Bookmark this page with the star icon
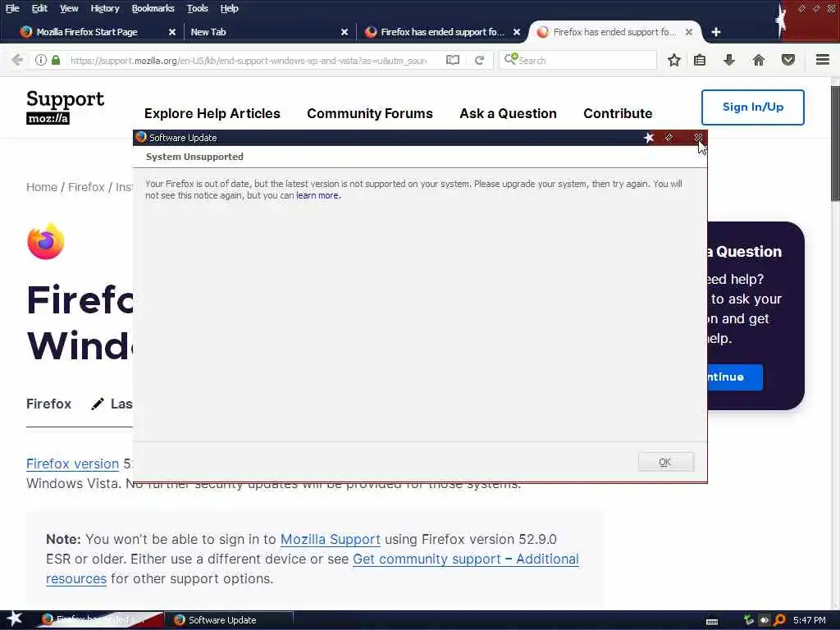Image resolution: width=840 pixels, height=630 pixels. tap(674, 60)
